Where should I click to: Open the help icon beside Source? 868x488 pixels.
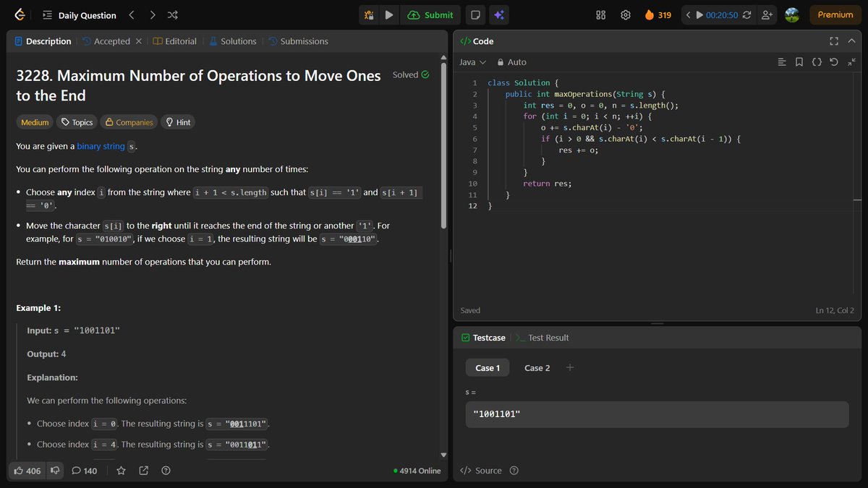pyautogui.click(x=514, y=471)
